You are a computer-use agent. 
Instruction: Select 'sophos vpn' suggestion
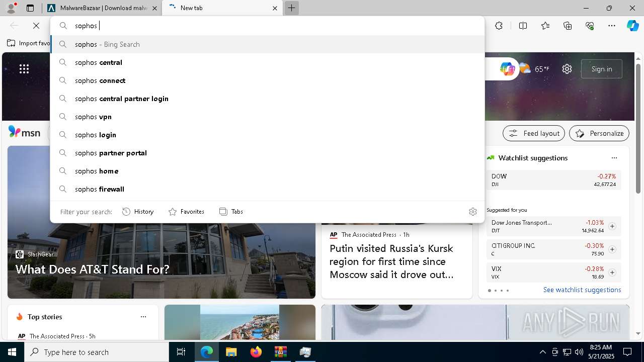[267, 117]
